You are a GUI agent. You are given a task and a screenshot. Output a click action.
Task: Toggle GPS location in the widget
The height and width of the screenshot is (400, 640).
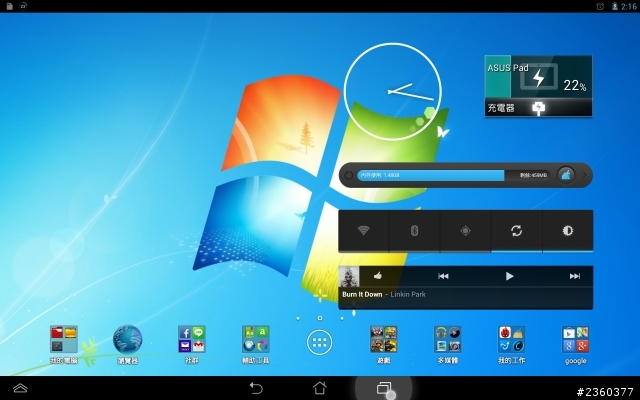465,231
